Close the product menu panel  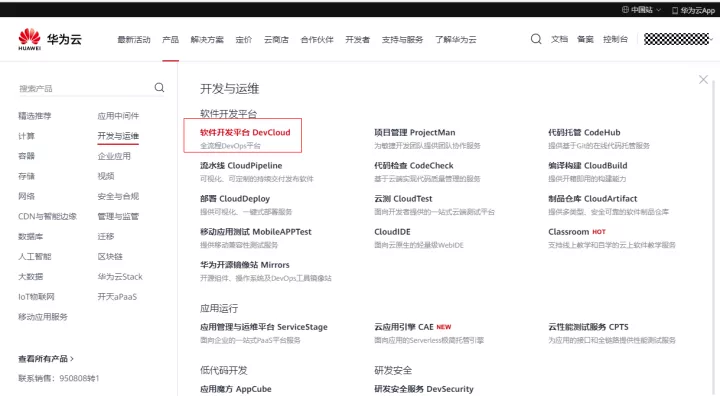pyautogui.click(x=703, y=79)
